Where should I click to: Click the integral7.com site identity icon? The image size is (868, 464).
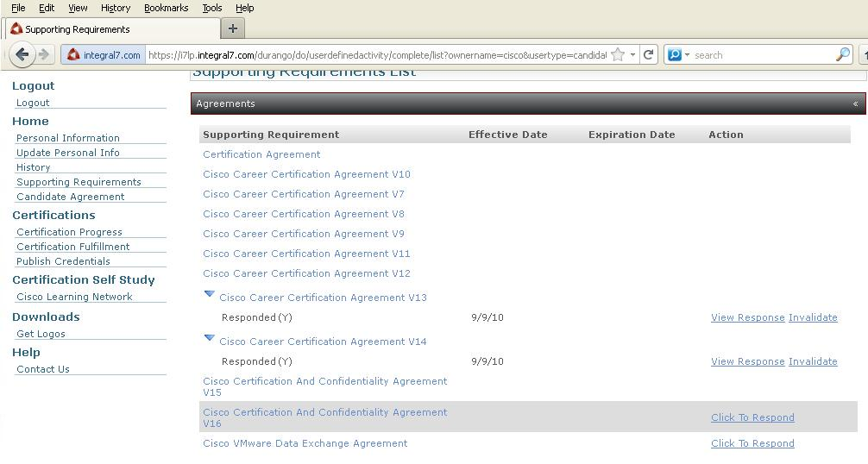click(74, 54)
